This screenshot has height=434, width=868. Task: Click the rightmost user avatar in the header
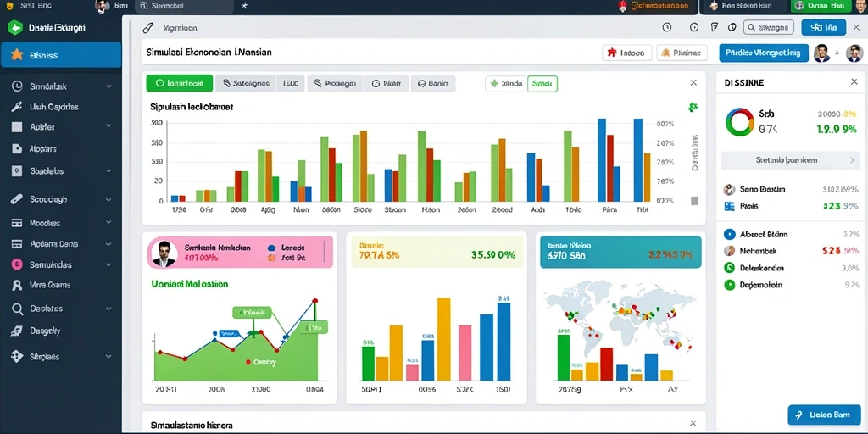[854, 53]
